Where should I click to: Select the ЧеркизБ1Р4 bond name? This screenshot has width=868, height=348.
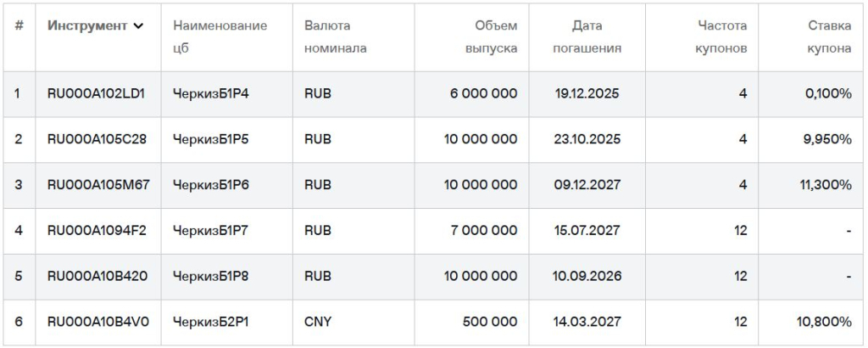pyautogui.click(x=211, y=93)
